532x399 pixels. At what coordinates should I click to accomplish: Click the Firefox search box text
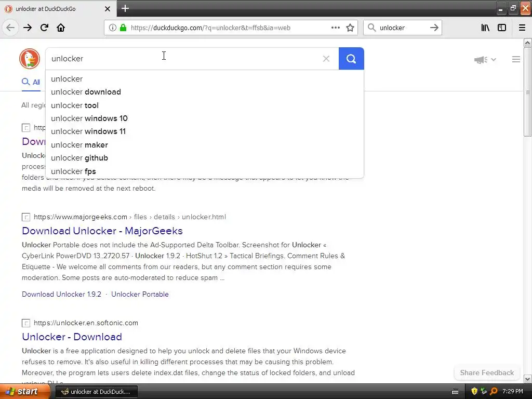392,28
